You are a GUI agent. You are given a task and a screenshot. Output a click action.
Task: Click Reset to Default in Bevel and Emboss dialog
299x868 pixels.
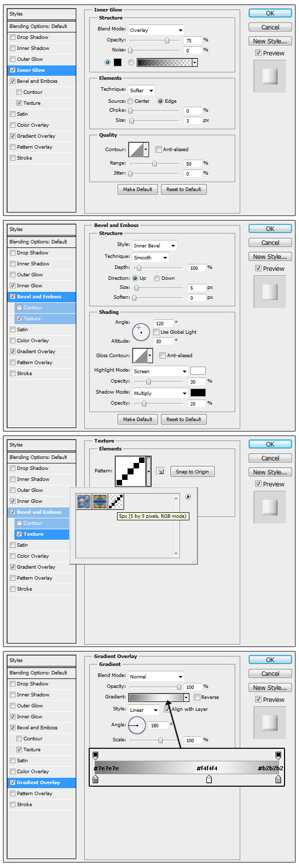pyautogui.click(x=184, y=420)
